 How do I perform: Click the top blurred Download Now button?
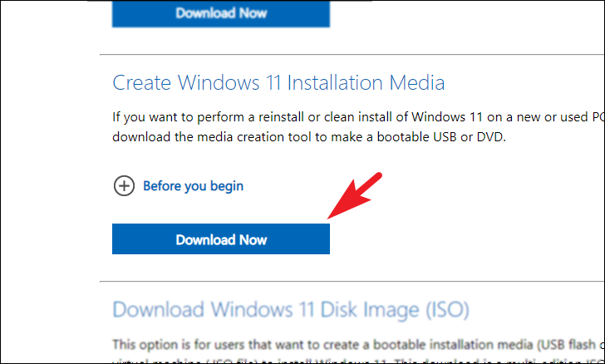pyautogui.click(x=221, y=13)
